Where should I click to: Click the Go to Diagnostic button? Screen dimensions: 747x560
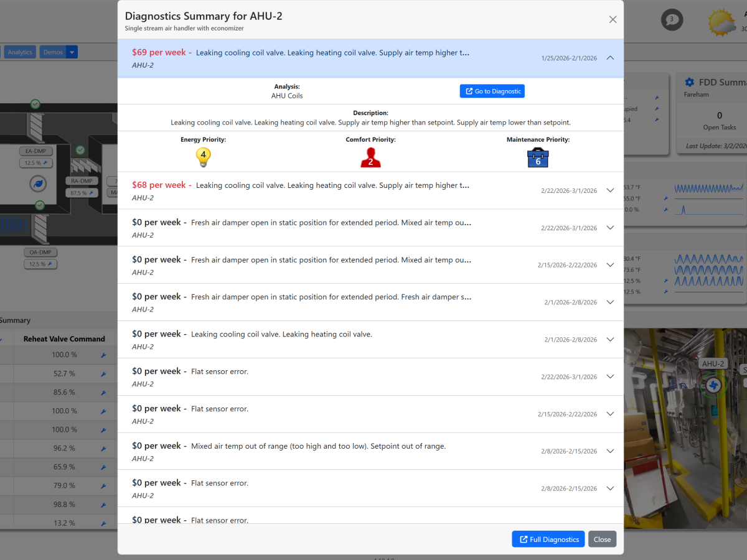492,91
